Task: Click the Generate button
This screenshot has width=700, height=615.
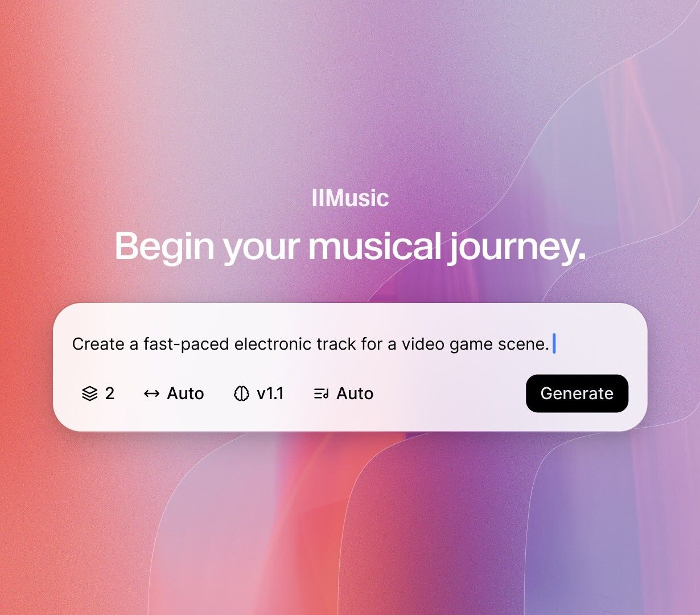Action: 577,393
